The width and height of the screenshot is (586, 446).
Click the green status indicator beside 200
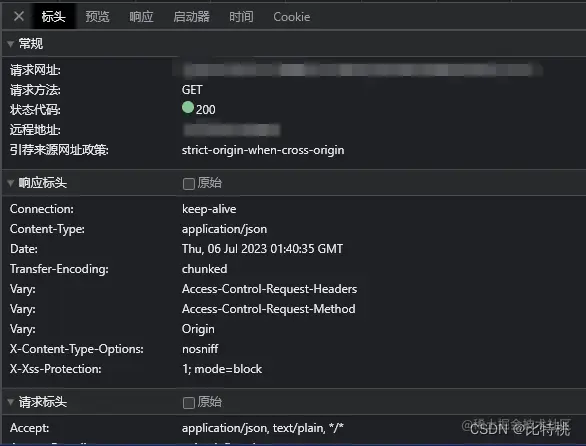click(188, 108)
